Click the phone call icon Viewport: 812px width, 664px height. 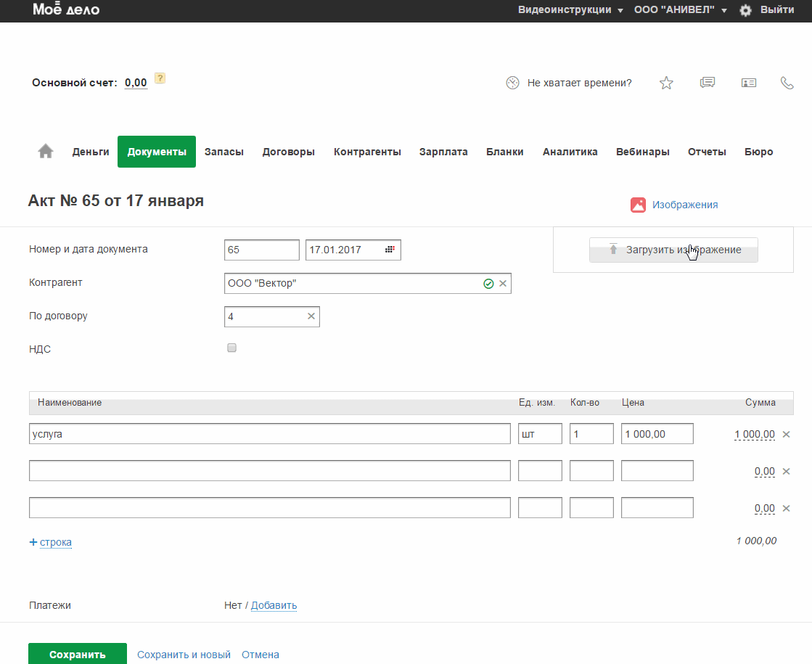click(787, 83)
